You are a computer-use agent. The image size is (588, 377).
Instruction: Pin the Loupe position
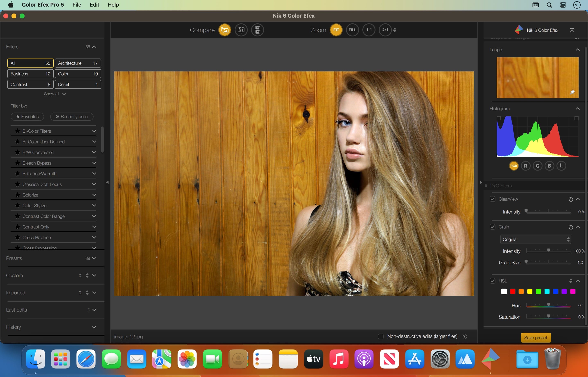click(x=572, y=92)
